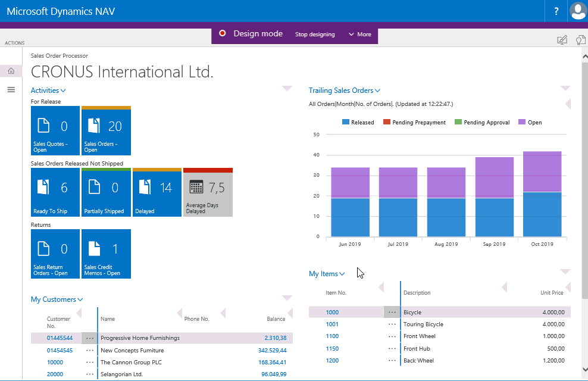
Task: Click the edit page pencil icon
Action: click(x=562, y=40)
